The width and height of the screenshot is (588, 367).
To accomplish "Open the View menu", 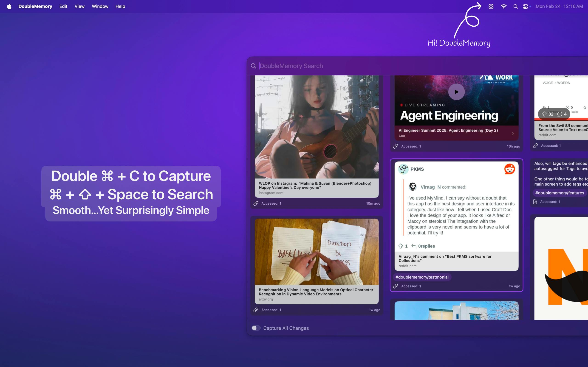I will [79, 6].
